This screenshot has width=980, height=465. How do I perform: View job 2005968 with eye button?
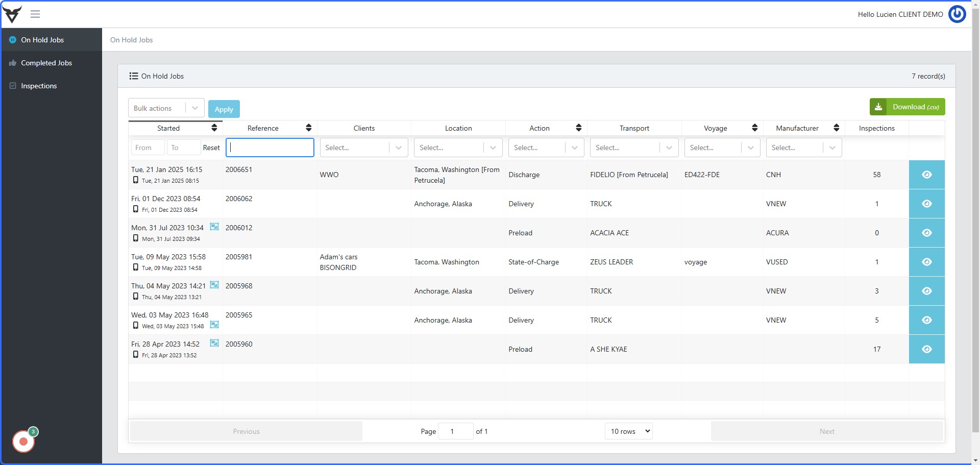point(927,291)
